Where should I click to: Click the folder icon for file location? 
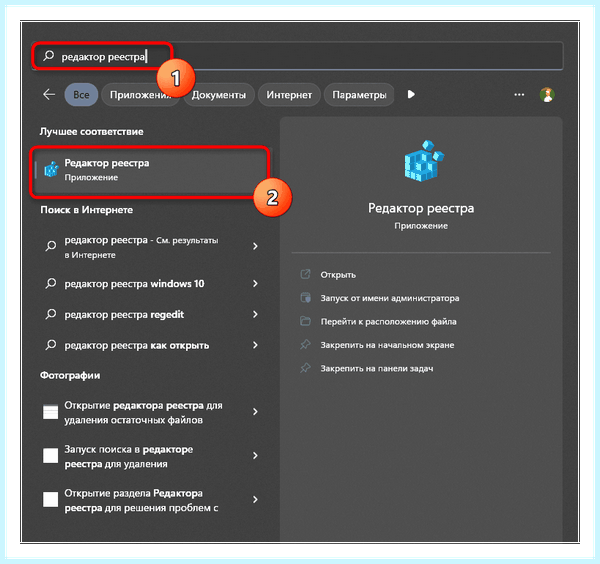click(305, 321)
